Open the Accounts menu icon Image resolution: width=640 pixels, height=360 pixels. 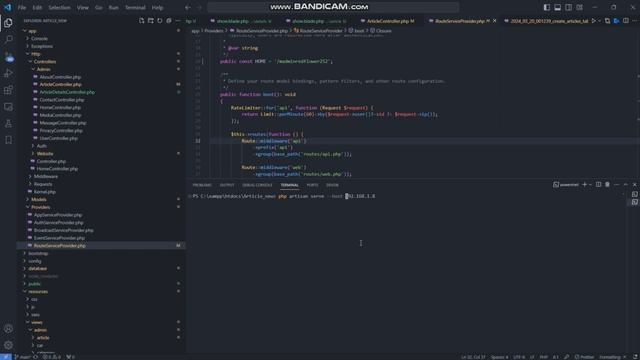[x=8, y=329]
